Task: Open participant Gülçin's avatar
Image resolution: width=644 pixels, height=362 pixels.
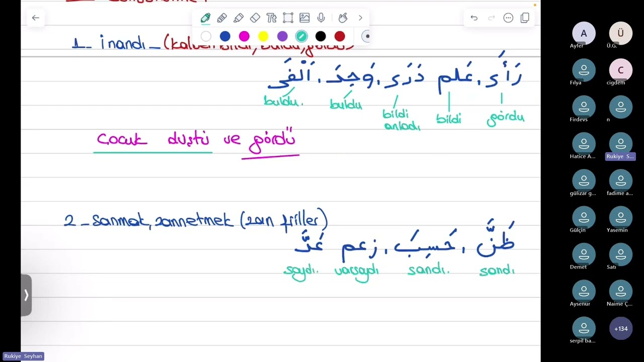Action: coord(584,217)
